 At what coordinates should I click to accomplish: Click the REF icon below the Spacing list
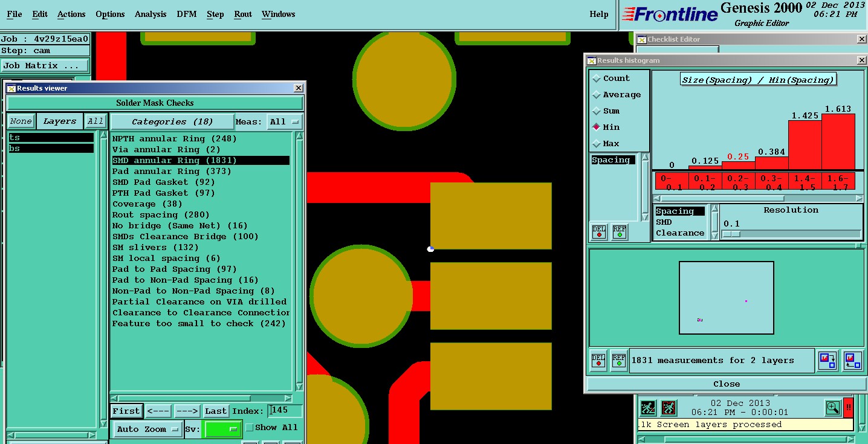620,232
